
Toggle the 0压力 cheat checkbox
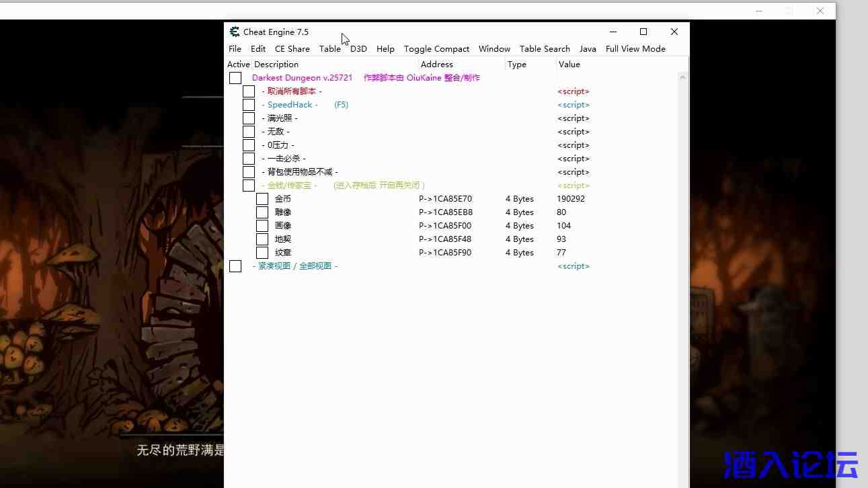249,145
